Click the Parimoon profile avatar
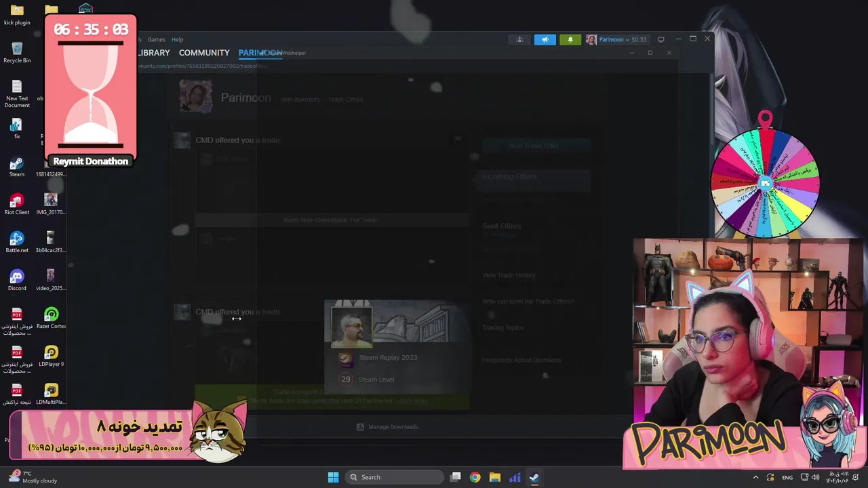The image size is (868, 488). point(195,96)
